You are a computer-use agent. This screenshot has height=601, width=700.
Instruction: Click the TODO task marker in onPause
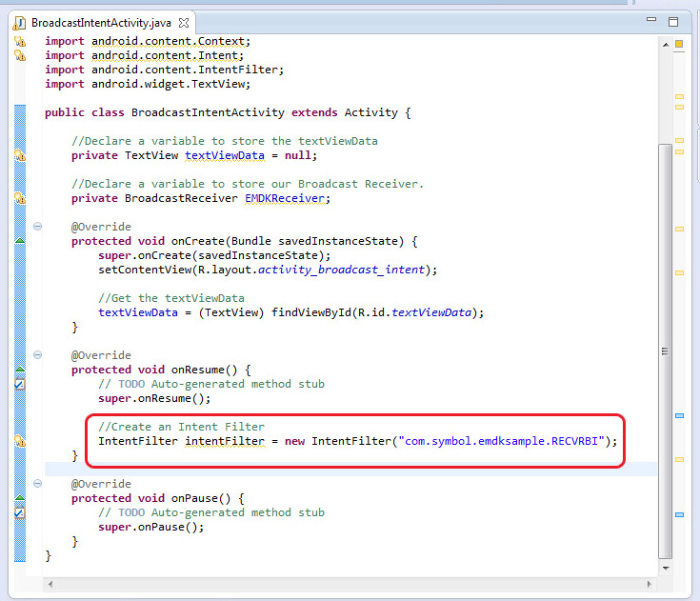pos(19,512)
